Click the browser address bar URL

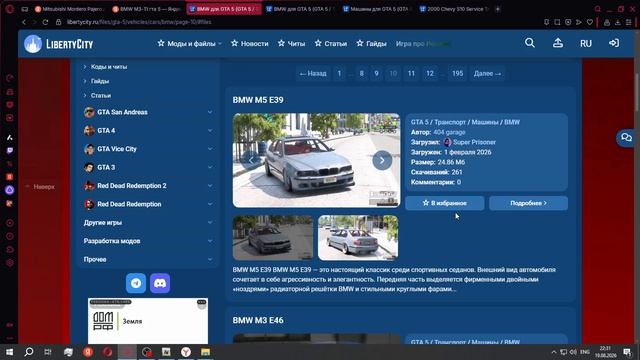coord(139,22)
